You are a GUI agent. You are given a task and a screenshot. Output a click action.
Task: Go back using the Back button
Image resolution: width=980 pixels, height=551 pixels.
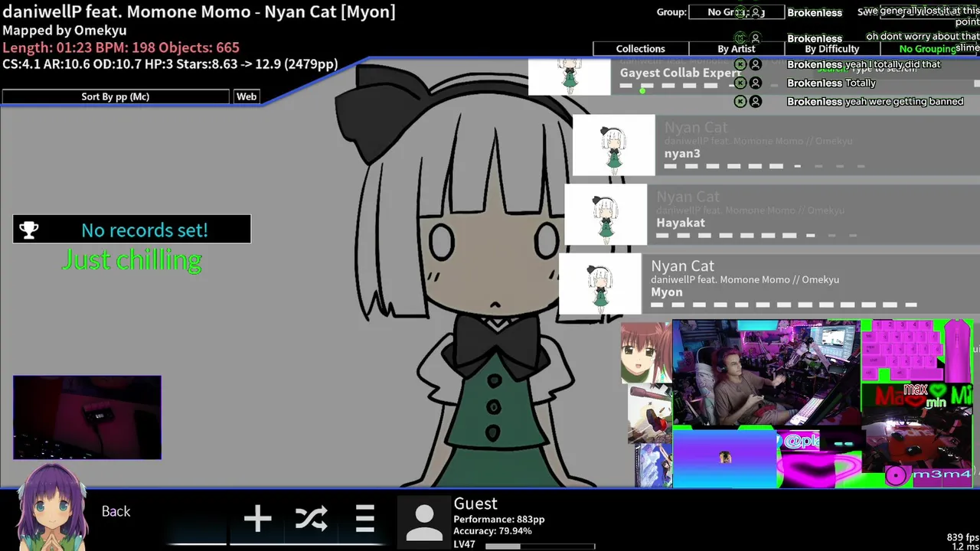pos(116,511)
